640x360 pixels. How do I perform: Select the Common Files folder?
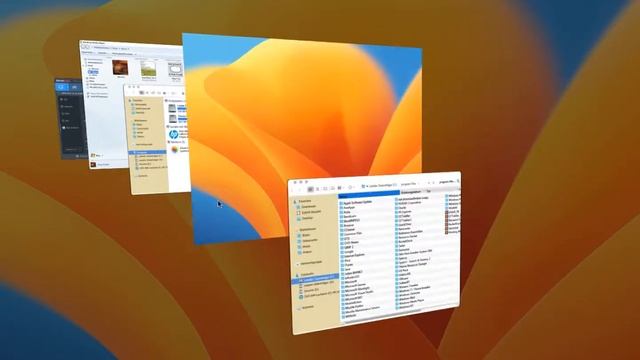click(351, 233)
